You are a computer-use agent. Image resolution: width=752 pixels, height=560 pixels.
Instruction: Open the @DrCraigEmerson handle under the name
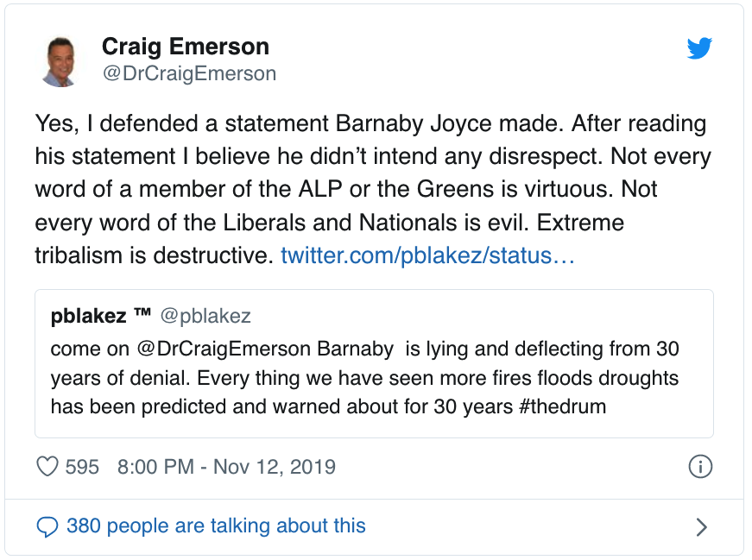189,74
